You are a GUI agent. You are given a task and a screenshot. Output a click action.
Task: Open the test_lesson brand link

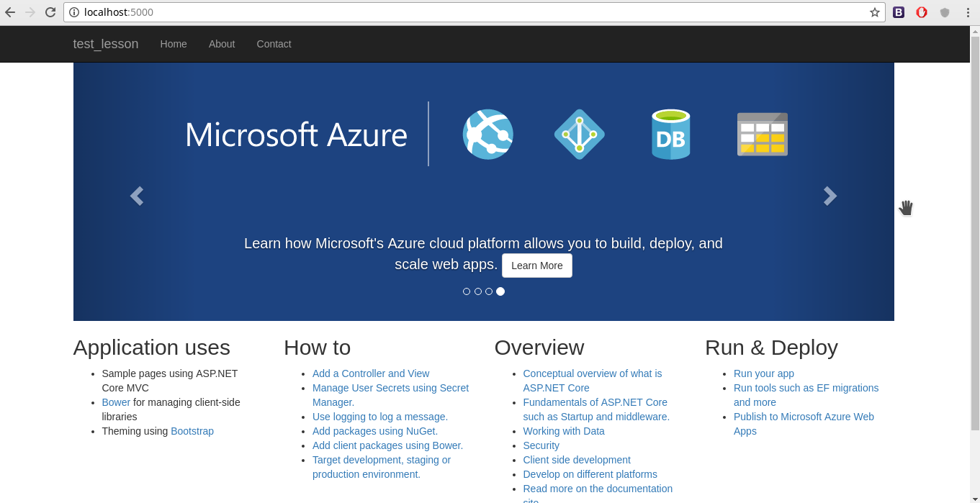[x=106, y=44]
